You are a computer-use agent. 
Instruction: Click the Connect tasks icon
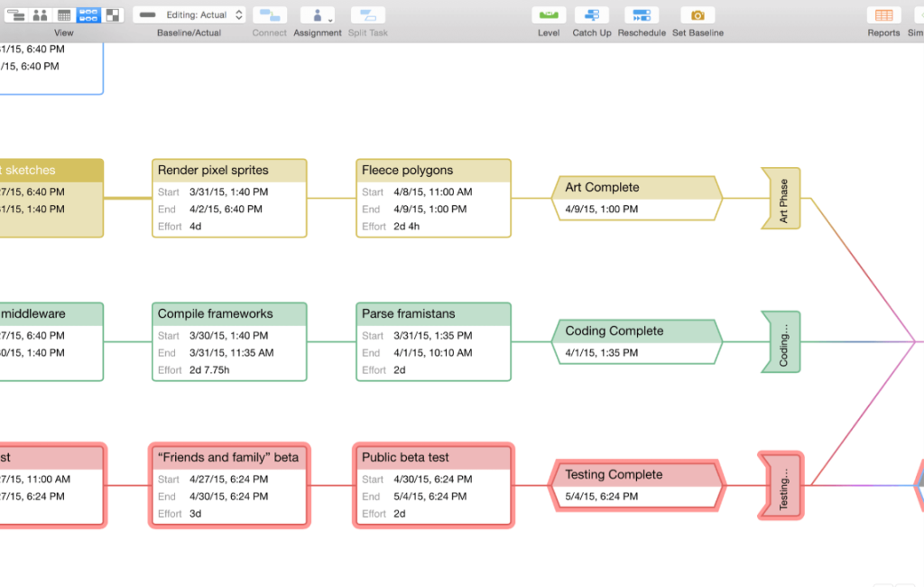point(270,14)
